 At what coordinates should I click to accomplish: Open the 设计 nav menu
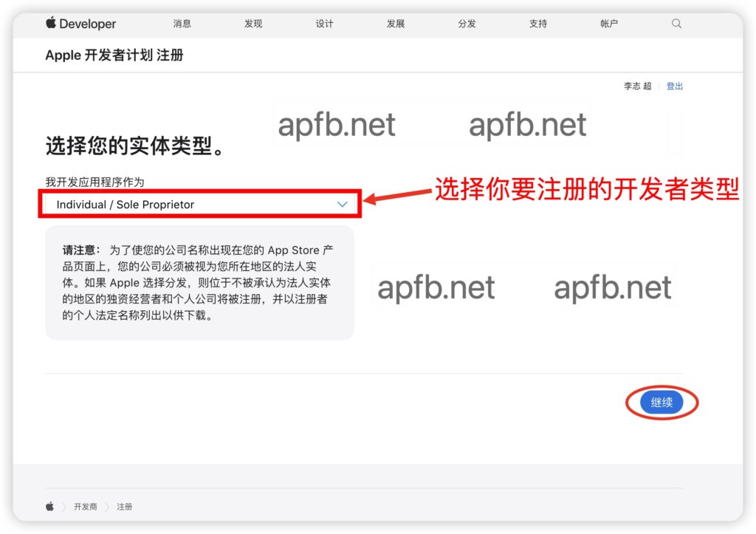click(325, 23)
